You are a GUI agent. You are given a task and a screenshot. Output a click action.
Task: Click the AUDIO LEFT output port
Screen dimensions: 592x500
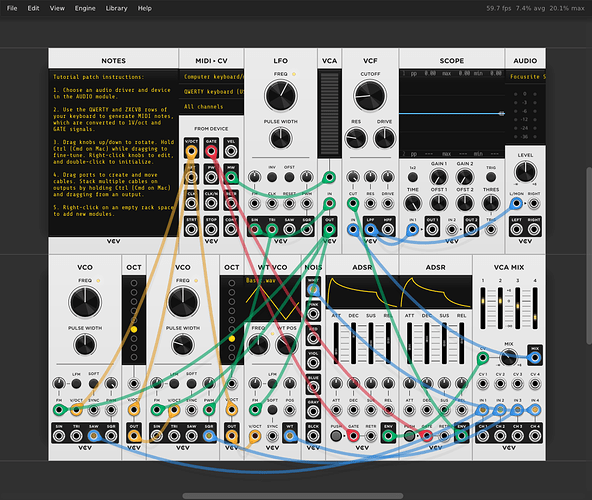click(x=516, y=229)
